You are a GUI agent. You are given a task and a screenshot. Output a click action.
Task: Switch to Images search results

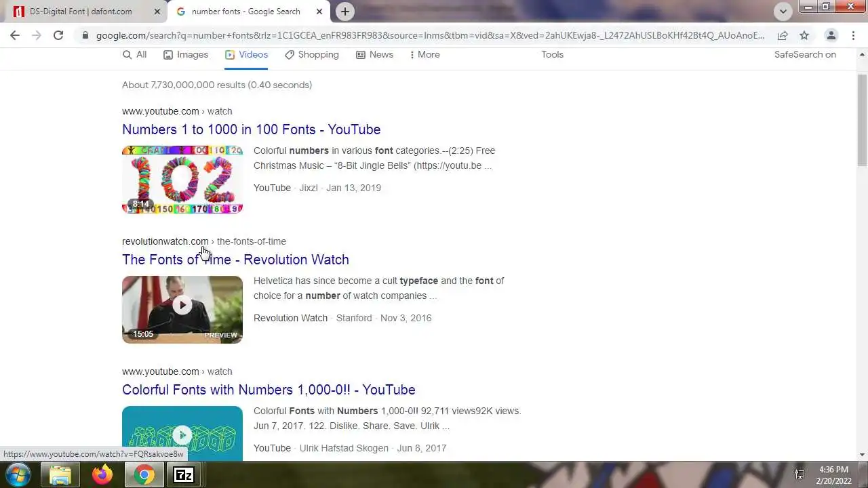tap(186, 54)
